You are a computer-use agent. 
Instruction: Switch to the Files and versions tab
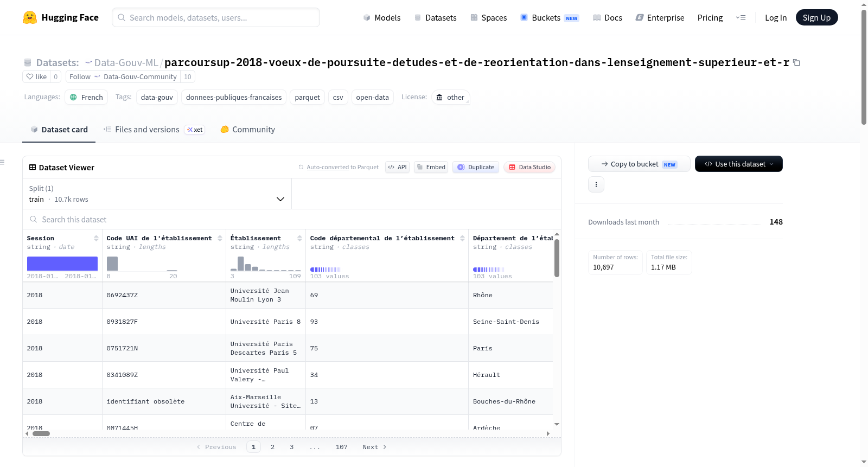[154, 130]
